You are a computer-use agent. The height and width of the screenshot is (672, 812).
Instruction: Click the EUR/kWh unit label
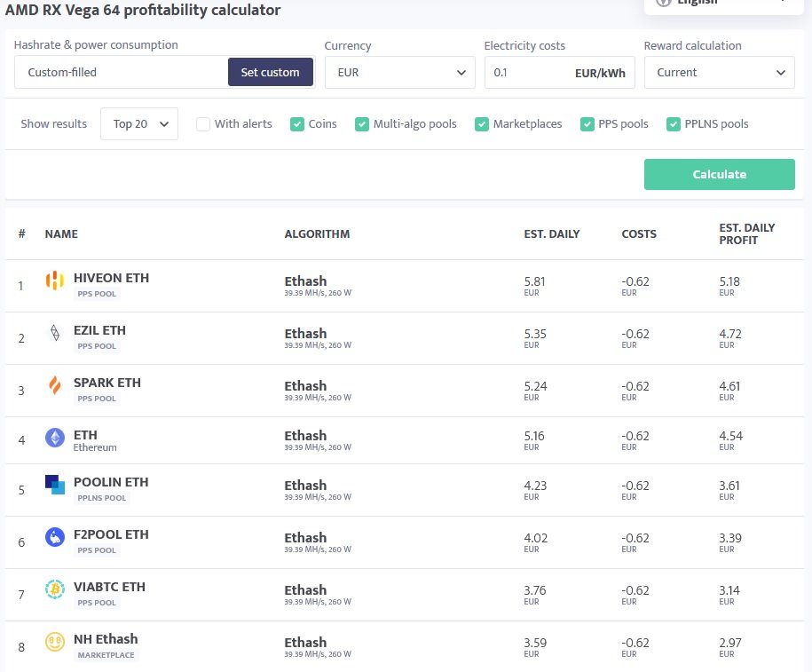(x=600, y=73)
